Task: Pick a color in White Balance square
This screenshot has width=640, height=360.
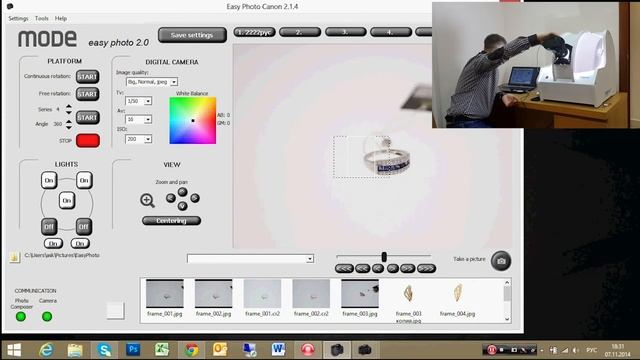Action: 193,120
